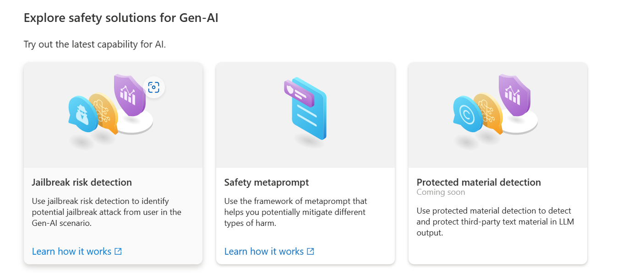Open Learn how it works for Safety metaprompt
The height and width of the screenshot is (278, 644).
264,251
